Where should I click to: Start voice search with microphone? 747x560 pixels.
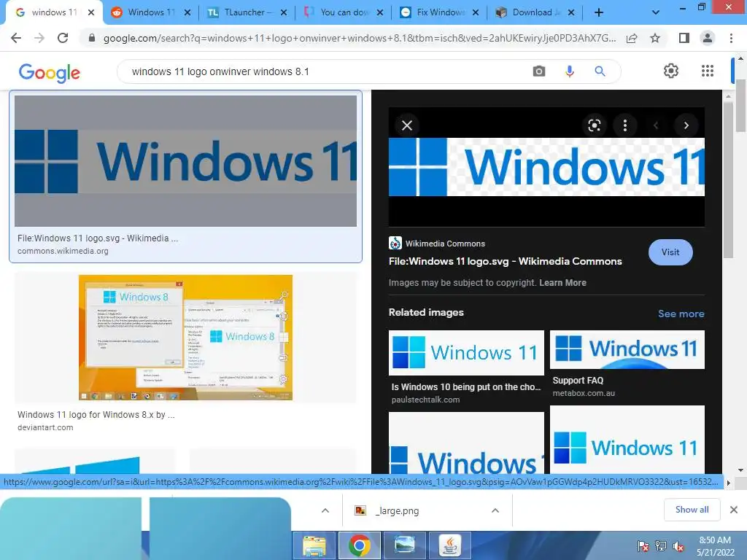click(x=569, y=71)
